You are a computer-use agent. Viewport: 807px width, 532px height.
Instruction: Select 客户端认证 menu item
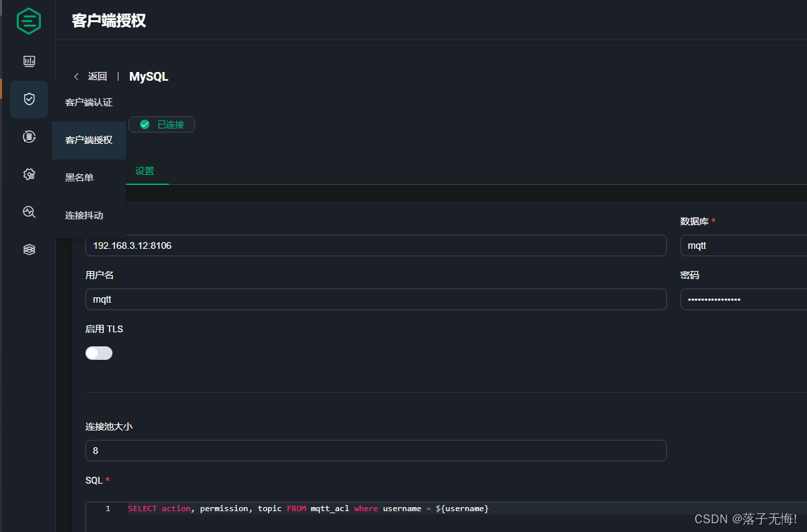[x=89, y=102]
